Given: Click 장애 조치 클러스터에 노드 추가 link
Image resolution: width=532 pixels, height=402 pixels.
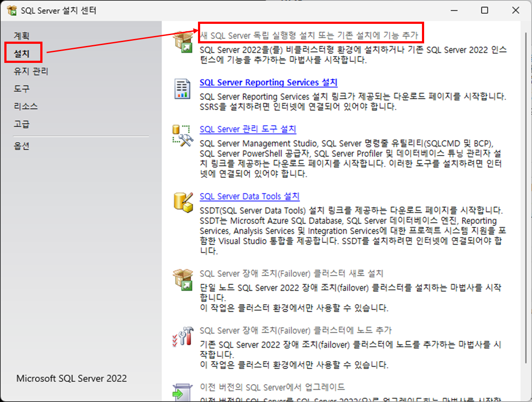Looking at the screenshot, I should (x=296, y=330).
